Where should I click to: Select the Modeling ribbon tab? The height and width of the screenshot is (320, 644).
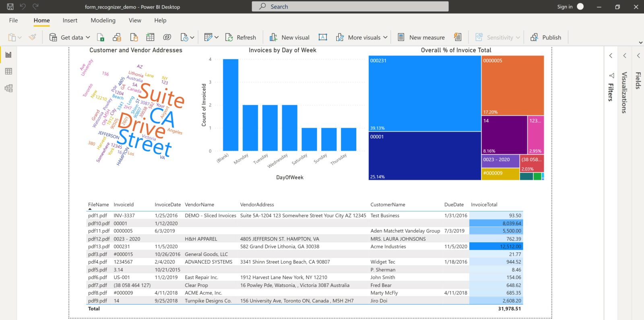pyautogui.click(x=103, y=21)
